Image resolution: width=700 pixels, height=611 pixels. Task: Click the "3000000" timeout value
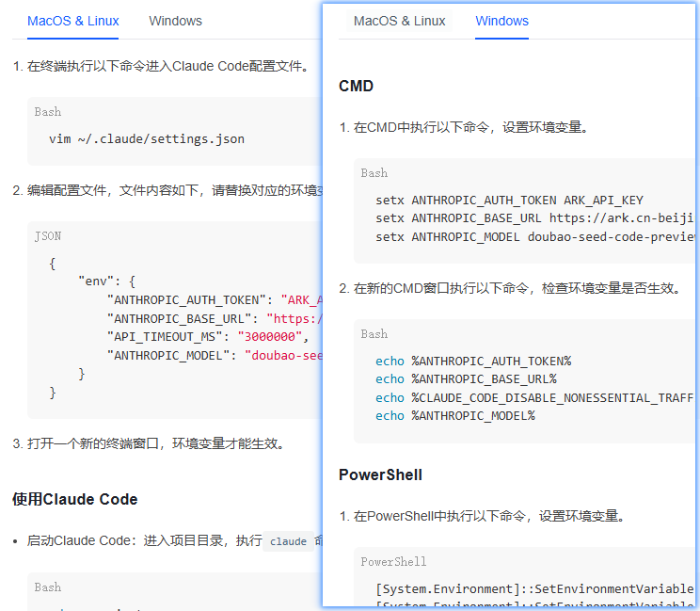(270, 337)
